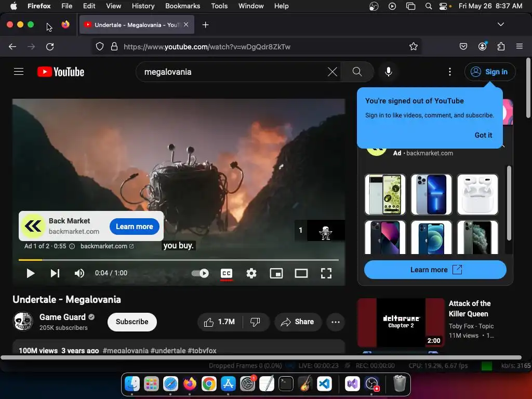Image resolution: width=532 pixels, height=399 pixels.
Task: Open Spotlight search in menu bar
Action: click(x=429, y=6)
